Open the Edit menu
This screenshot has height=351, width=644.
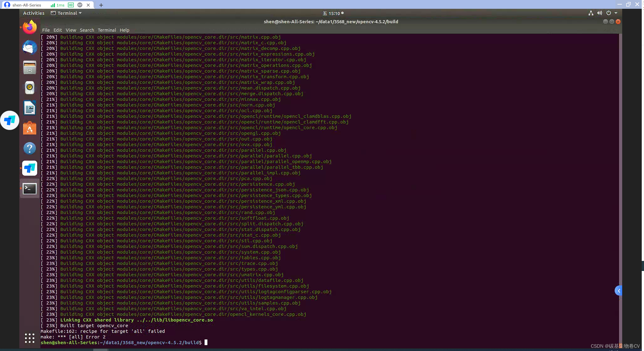pos(57,30)
